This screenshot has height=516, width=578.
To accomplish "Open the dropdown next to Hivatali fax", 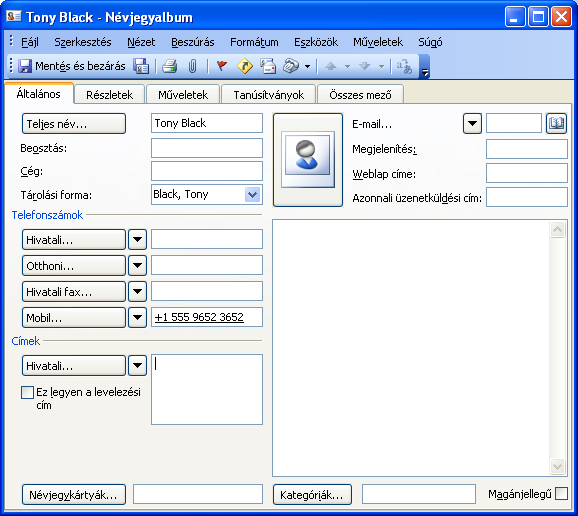I will (x=137, y=292).
